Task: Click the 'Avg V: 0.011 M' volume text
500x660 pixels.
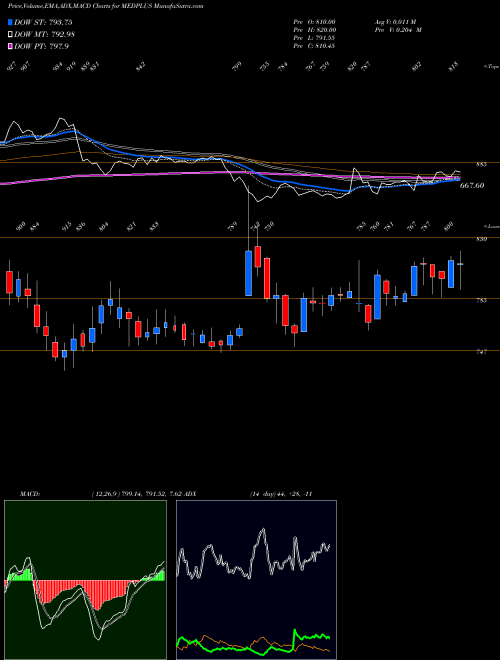Action: (395, 22)
